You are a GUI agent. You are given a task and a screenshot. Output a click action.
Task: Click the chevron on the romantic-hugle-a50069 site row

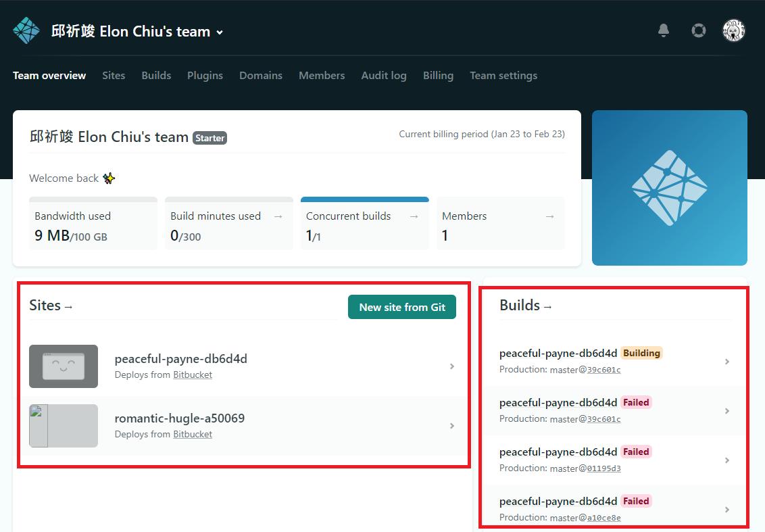click(x=452, y=426)
